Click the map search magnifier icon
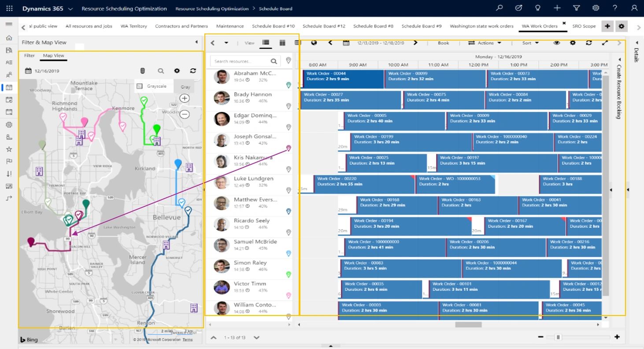 161,71
